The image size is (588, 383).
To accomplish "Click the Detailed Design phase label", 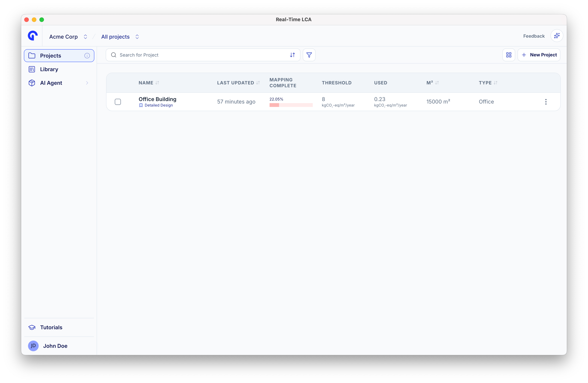I will (x=159, y=105).
